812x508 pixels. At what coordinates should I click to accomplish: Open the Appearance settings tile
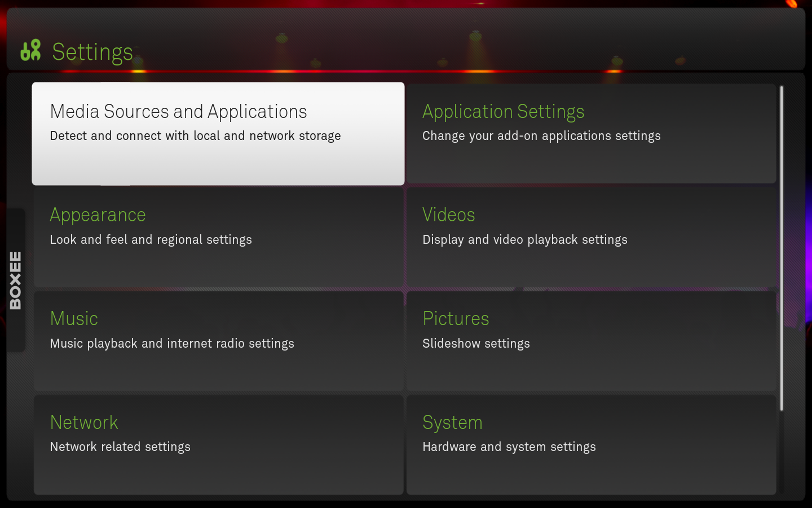click(x=219, y=238)
